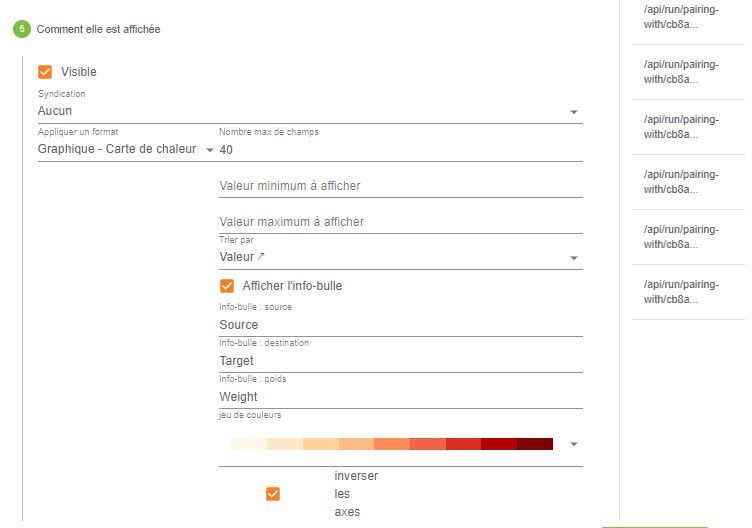Focus the Valeur maximum à afficher field
The image size is (752, 528).
tap(400, 222)
